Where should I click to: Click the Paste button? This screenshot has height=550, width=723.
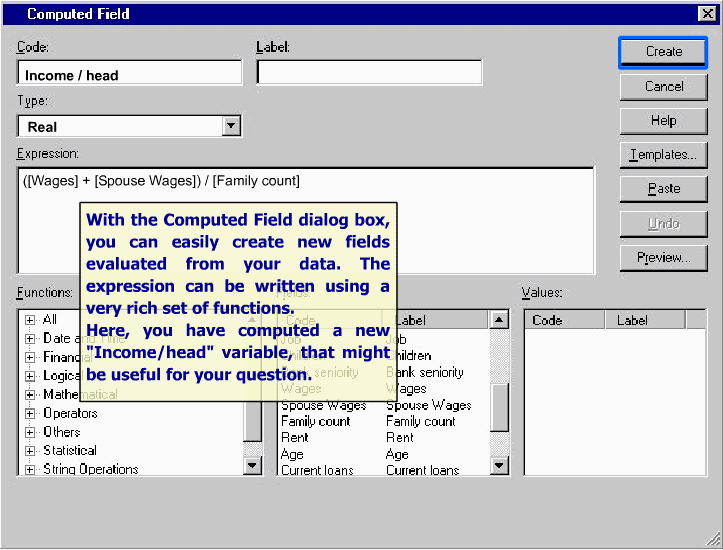pyautogui.click(x=663, y=189)
